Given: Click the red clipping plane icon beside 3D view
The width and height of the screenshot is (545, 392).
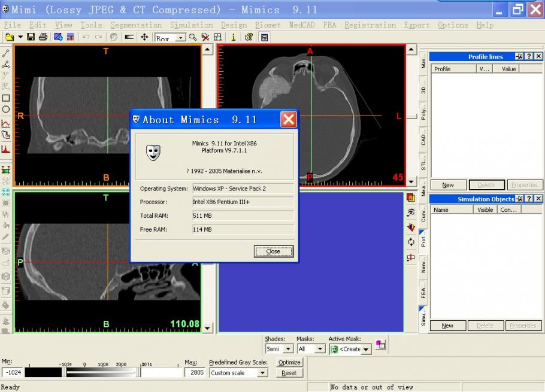Looking at the screenshot, I should point(411,257).
